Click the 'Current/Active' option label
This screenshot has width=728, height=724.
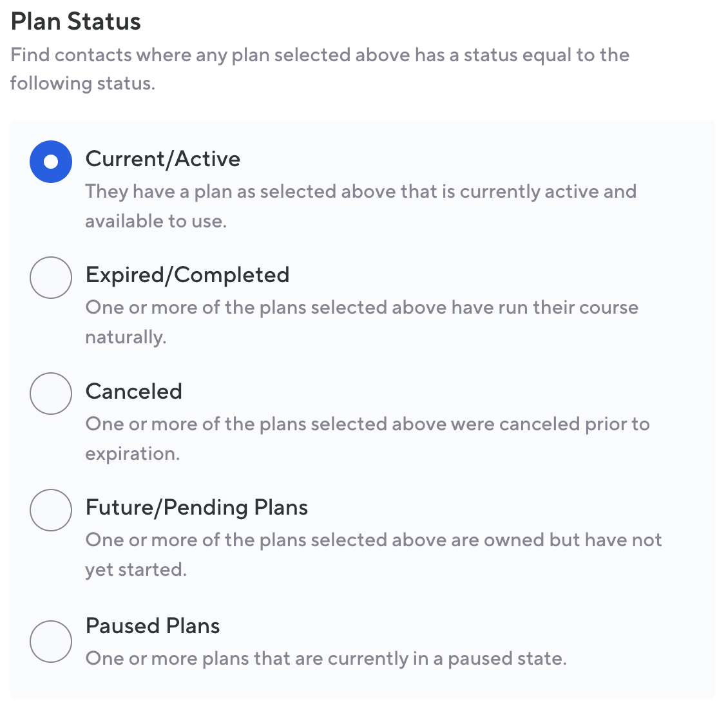[x=162, y=159]
